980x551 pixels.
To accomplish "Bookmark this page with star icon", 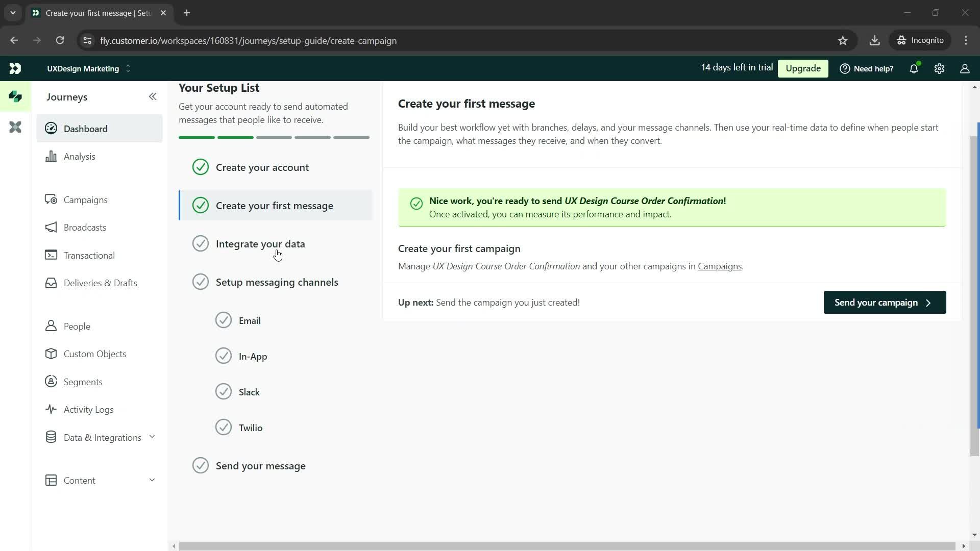I will click(x=843, y=40).
